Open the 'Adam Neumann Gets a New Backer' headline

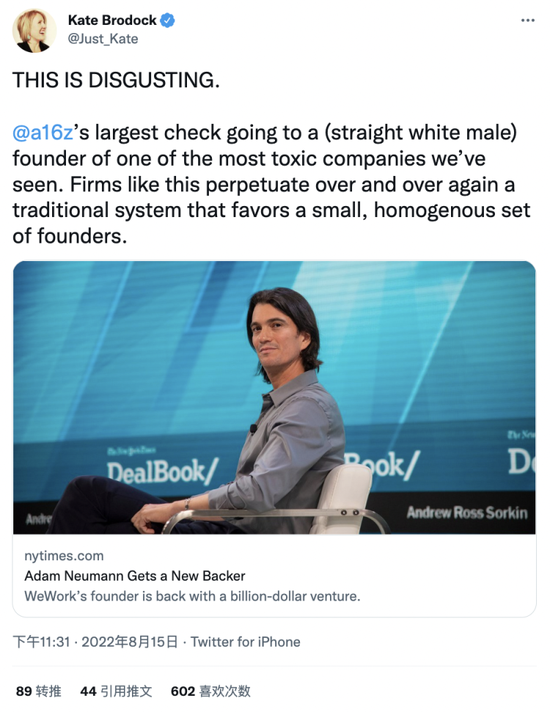tap(134, 576)
